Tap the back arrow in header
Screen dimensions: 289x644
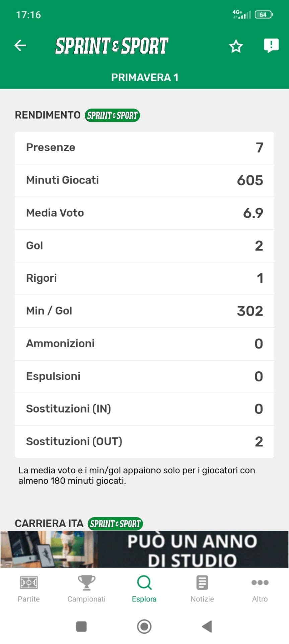pyautogui.click(x=20, y=45)
